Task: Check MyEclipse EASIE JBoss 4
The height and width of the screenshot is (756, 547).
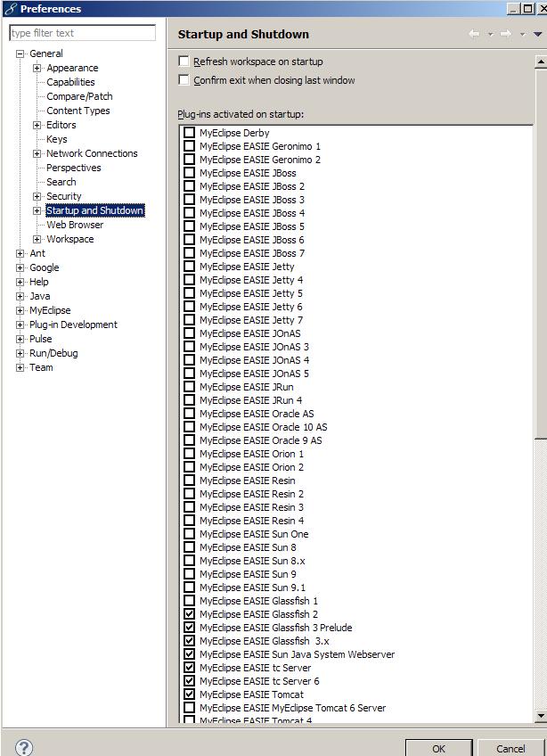Action: pos(190,212)
